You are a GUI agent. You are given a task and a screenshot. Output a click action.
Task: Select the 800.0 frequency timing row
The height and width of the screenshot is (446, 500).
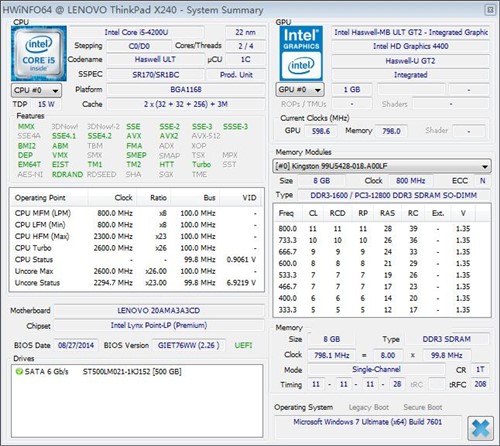381,229
